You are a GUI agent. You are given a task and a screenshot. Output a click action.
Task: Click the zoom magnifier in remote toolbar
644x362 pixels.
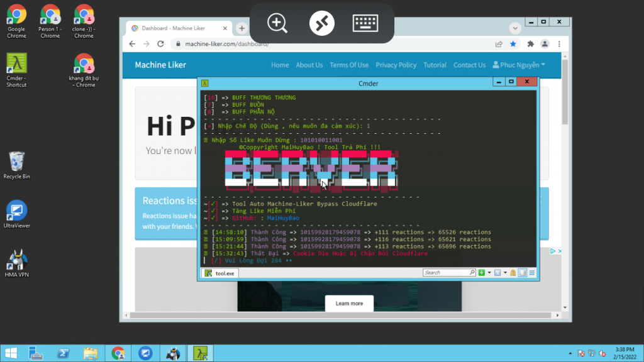click(277, 23)
